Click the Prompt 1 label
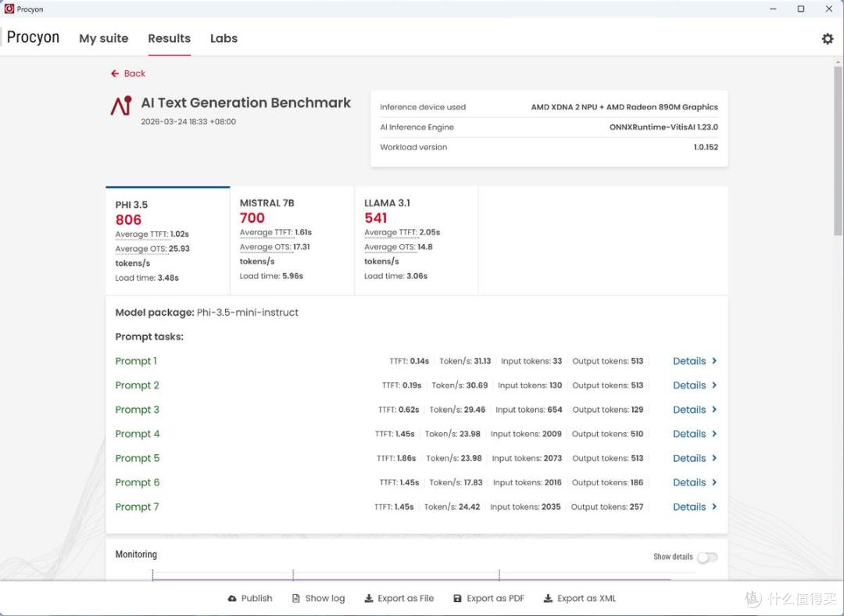 click(x=136, y=361)
